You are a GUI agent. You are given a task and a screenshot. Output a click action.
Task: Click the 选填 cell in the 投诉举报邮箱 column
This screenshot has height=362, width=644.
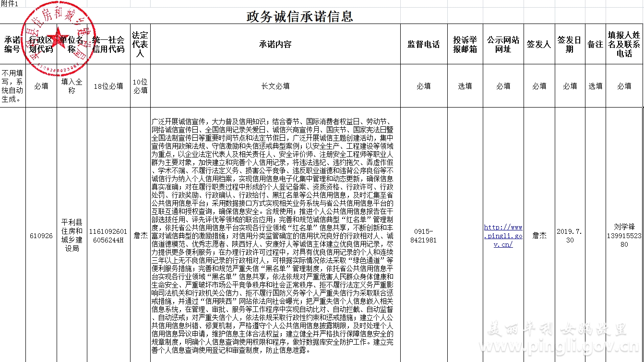465,86
